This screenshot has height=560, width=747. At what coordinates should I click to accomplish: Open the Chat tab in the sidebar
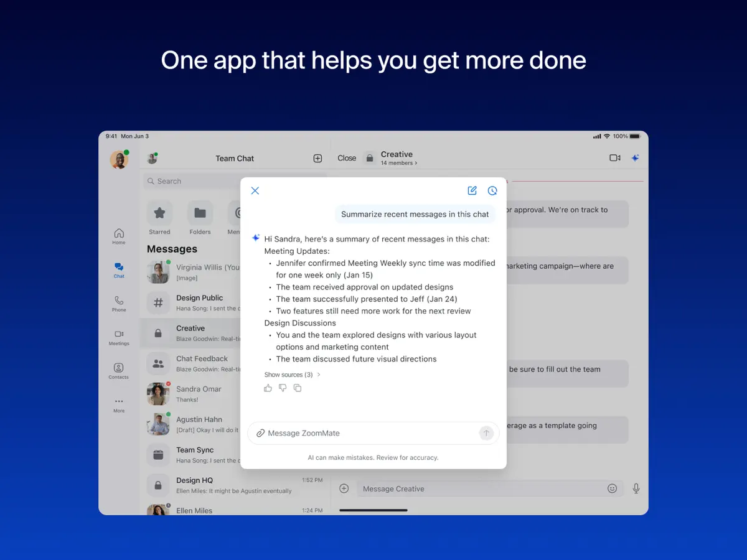(119, 270)
